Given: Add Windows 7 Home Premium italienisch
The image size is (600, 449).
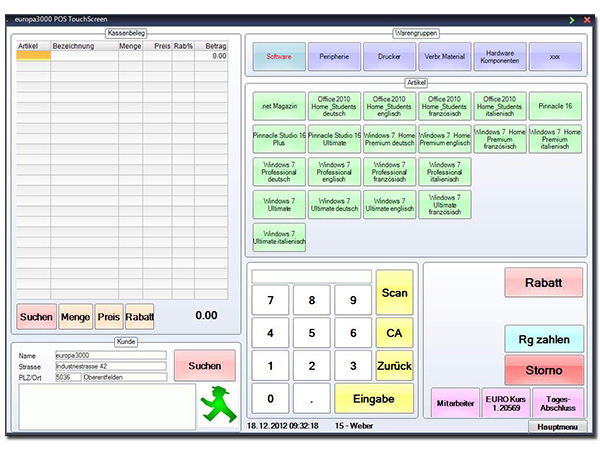Looking at the screenshot, I should [x=555, y=139].
